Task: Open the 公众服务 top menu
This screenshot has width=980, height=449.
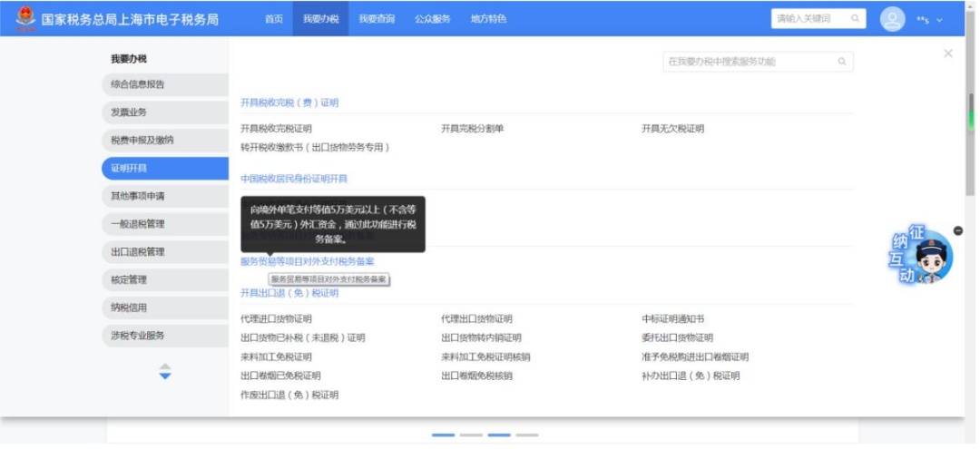Action: click(433, 19)
